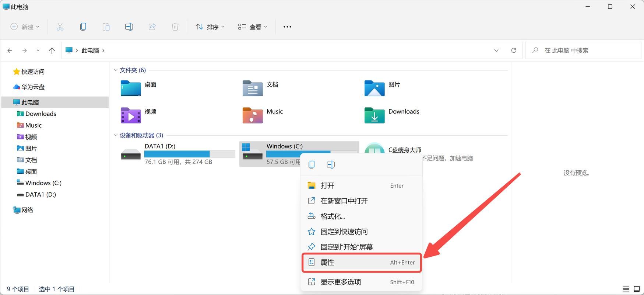Click the Share icon in toolbar
This screenshot has height=295, width=644.
click(152, 27)
